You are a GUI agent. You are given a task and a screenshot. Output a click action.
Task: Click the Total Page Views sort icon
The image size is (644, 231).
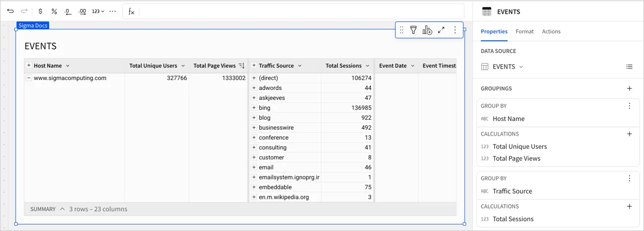pyautogui.click(x=241, y=66)
